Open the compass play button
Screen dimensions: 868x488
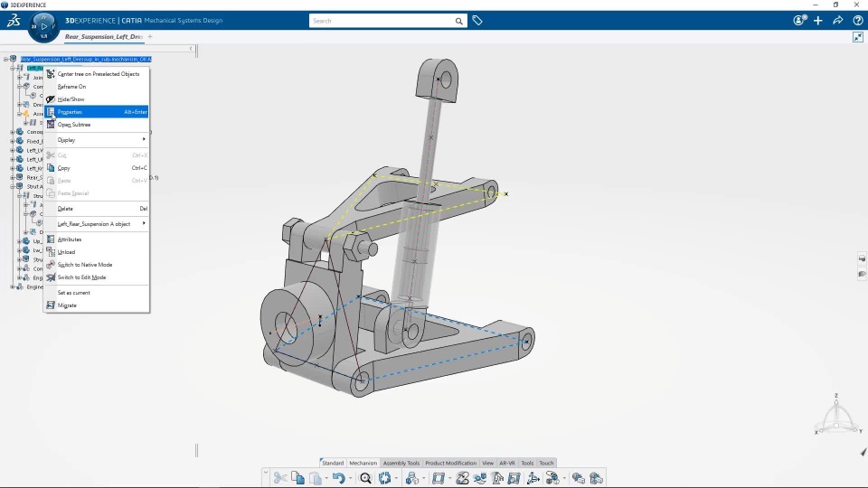pos(43,26)
